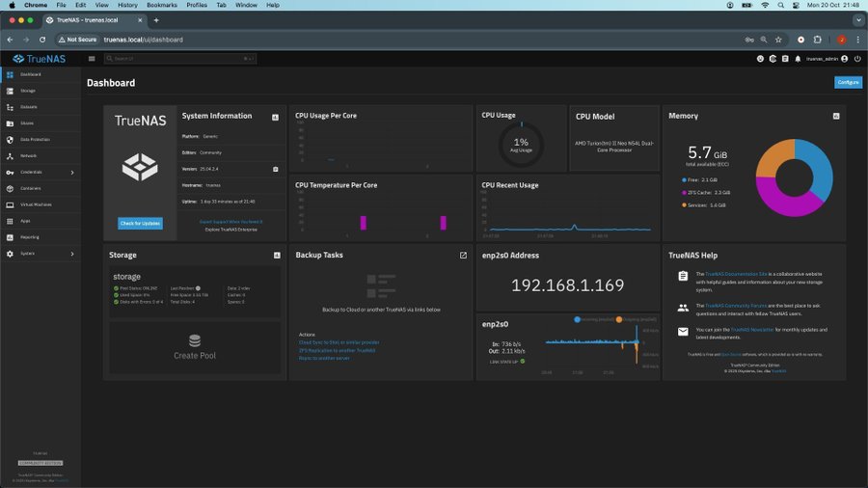Open the System Information reports icon

[275, 117]
